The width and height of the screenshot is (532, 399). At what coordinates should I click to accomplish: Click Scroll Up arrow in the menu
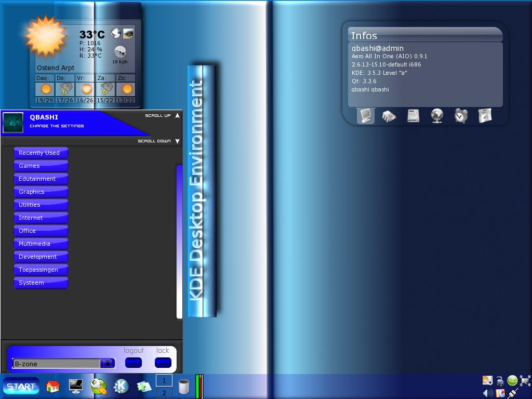tap(177, 116)
